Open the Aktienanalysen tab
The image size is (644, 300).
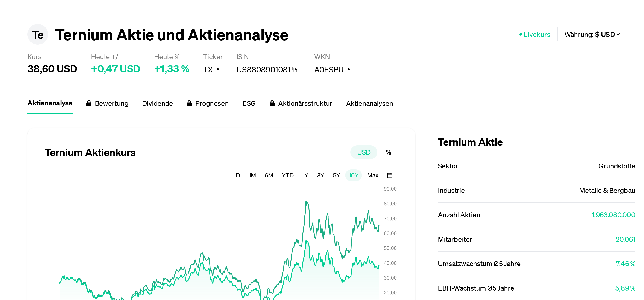369,103
